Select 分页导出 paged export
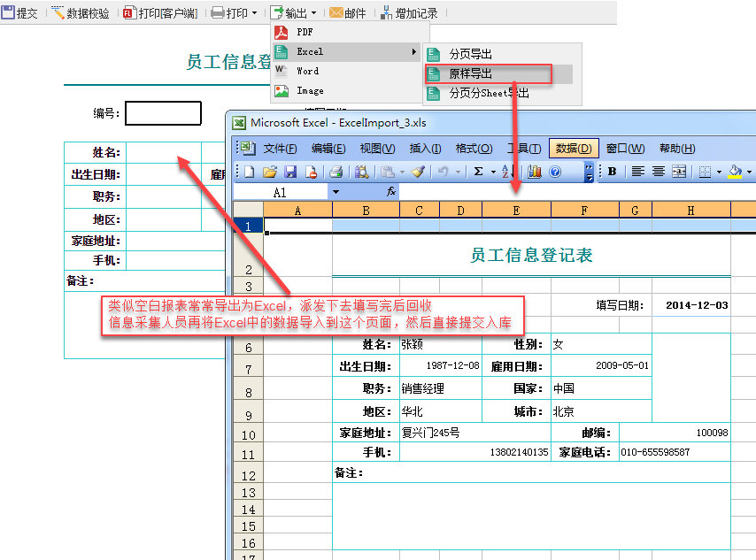This screenshot has width=756, height=560. [x=501, y=54]
